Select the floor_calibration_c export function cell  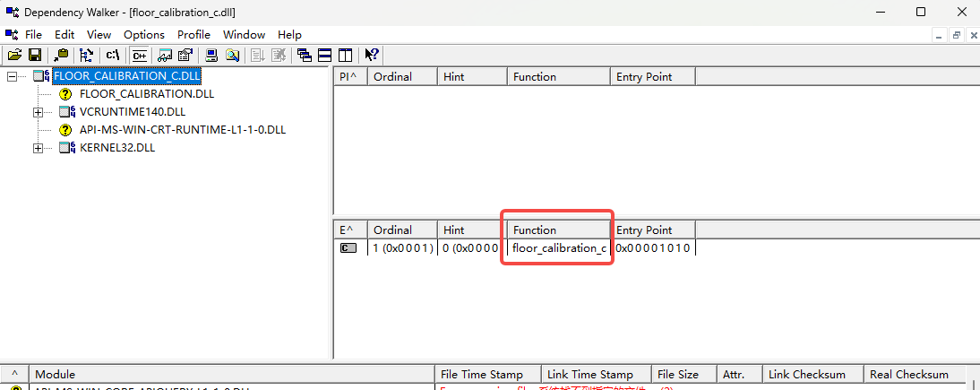[x=559, y=248]
